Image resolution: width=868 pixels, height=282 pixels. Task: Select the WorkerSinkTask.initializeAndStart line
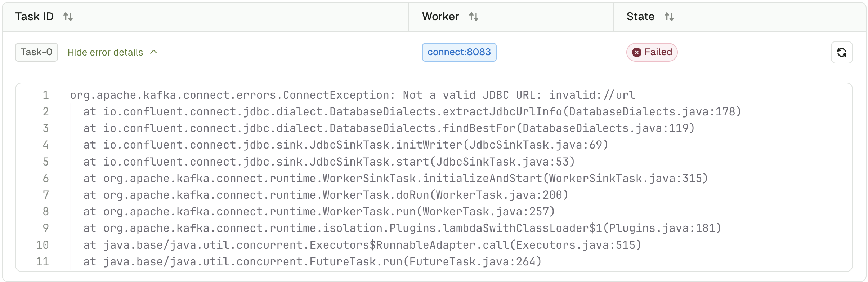[x=396, y=179]
